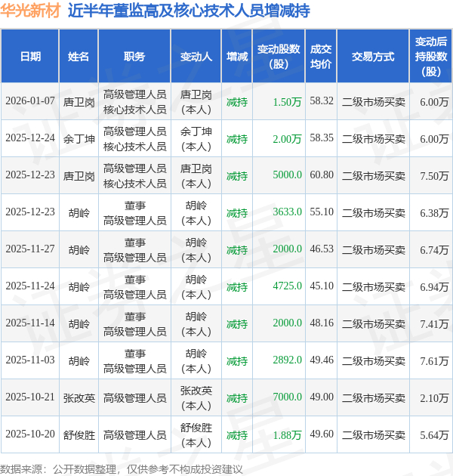
Task: Select the date cell 2025-10-21
Action: click(30, 397)
